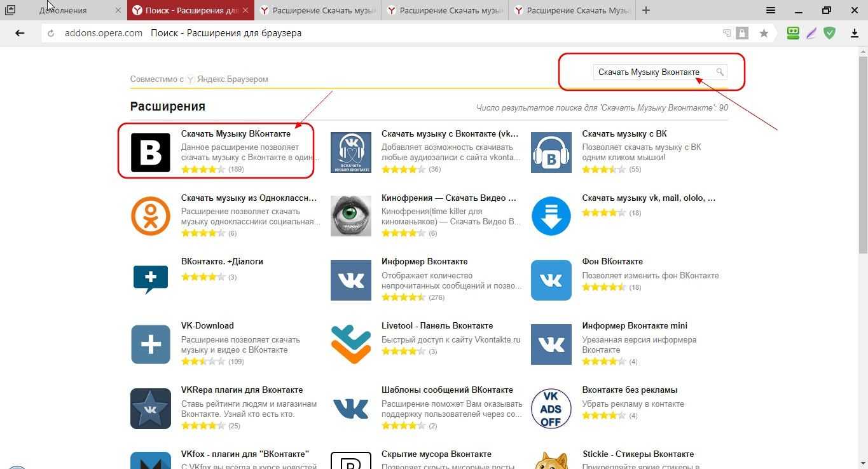Open the browser hamburger menu

tap(771, 10)
